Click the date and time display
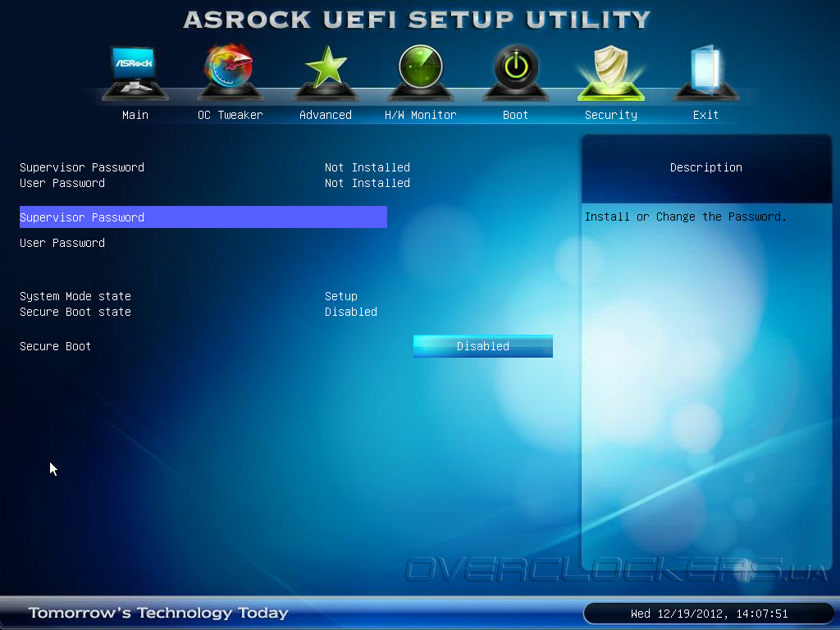 [x=709, y=614]
